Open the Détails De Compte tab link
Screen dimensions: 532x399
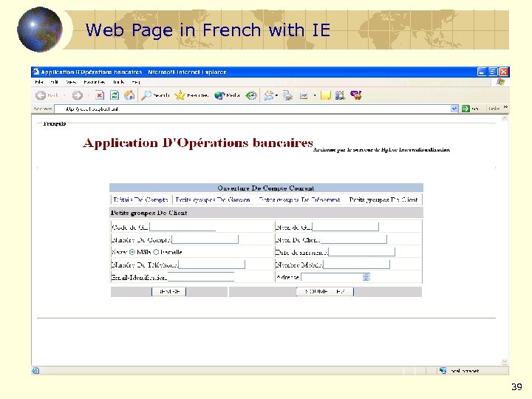[x=140, y=199]
